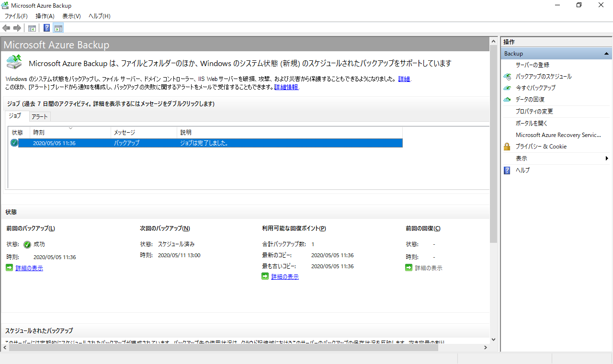The height and width of the screenshot is (364, 613).
Task: Click the Azure Backup cloud header icon
Action: (14, 62)
